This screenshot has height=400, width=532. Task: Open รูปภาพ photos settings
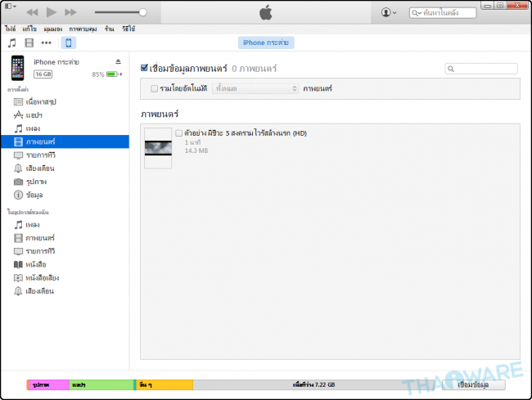coord(65,182)
